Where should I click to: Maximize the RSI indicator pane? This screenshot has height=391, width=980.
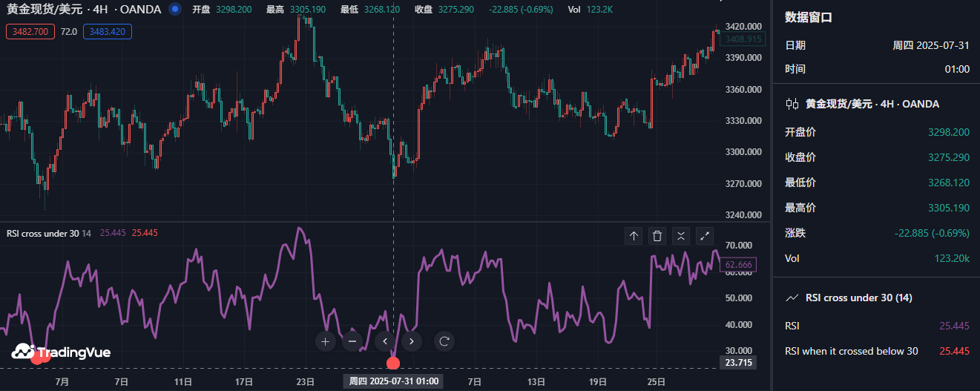[x=706, y=236]
